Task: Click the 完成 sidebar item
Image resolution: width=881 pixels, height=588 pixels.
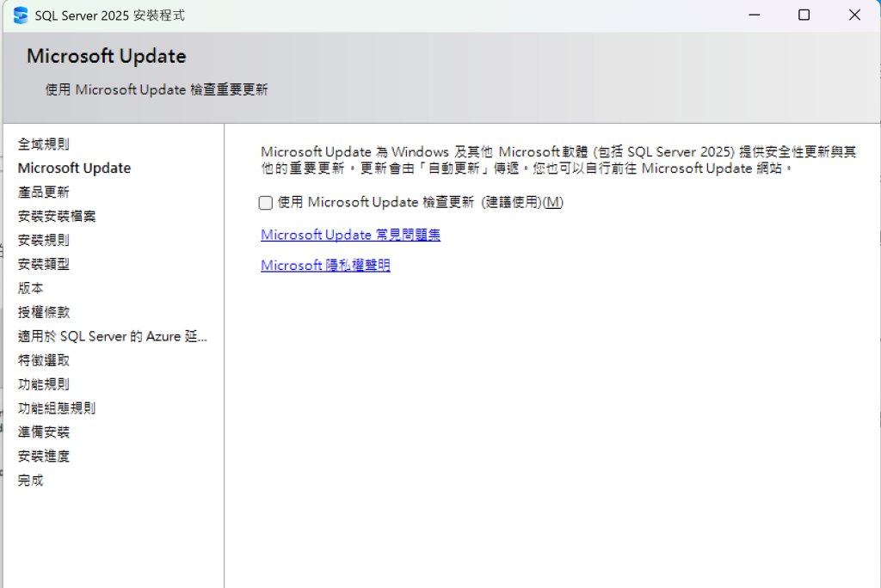Action: [x=31, y=481]
